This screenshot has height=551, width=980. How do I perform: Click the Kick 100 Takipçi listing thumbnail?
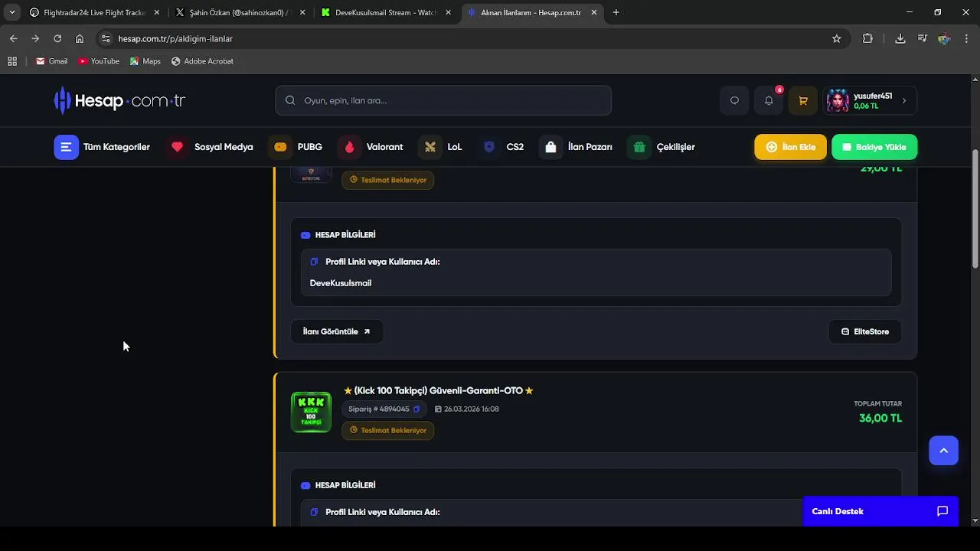(x=311, y=412)
